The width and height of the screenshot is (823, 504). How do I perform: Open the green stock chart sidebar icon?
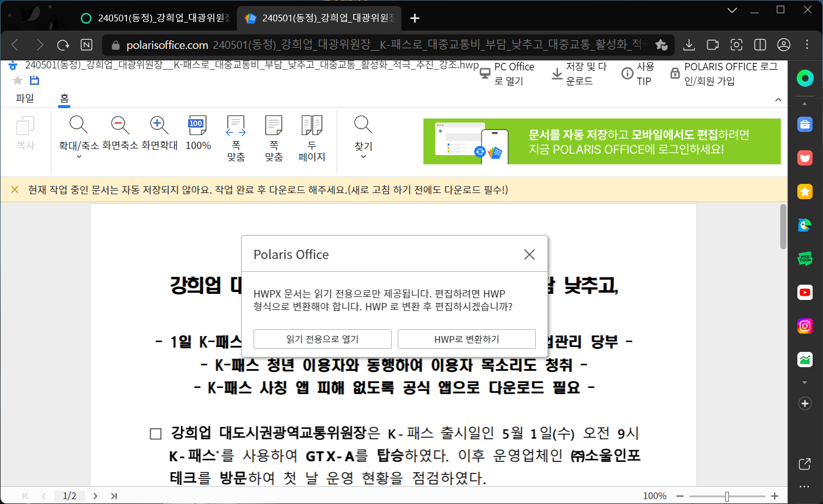(x=805, y=359)
